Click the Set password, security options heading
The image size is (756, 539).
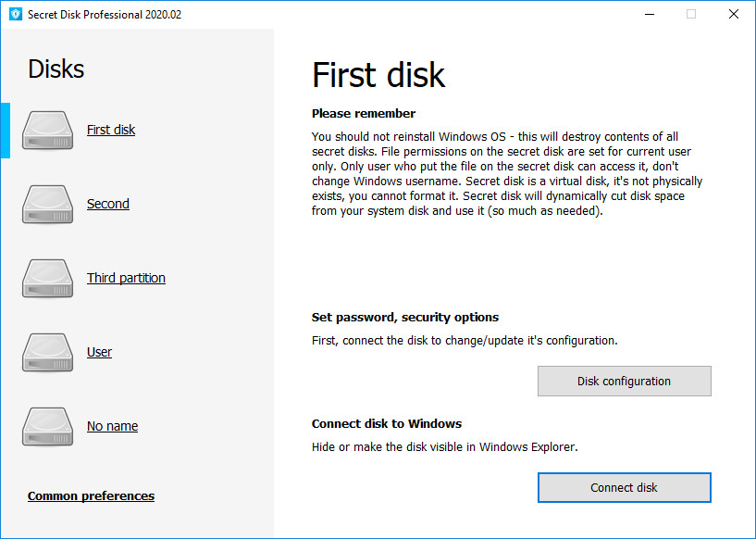(x=405, y=317)
